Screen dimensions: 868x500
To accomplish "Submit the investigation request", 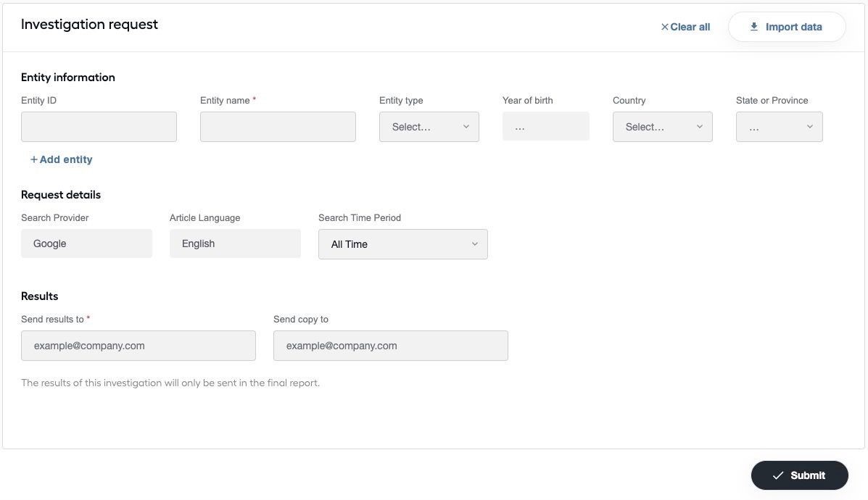I will pos(799,475).
